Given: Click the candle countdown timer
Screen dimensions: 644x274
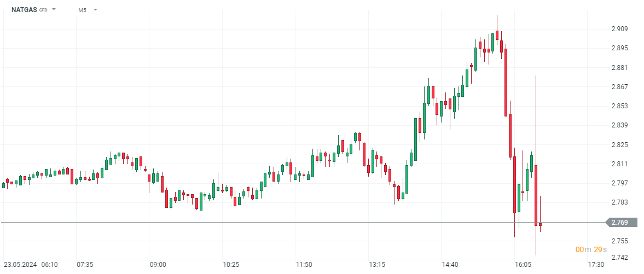Looking at the screenshot, I should point(591,249).
